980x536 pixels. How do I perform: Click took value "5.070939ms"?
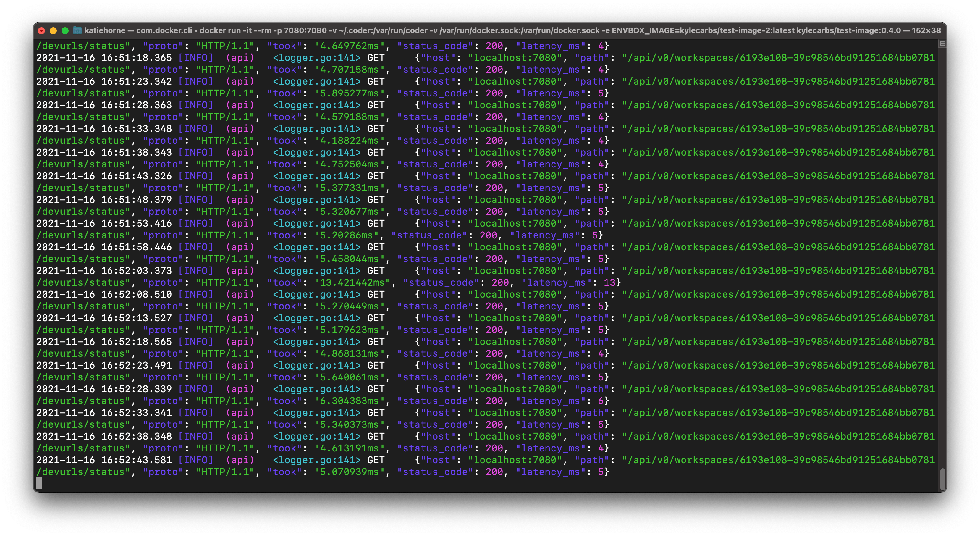tap(349, 472)
